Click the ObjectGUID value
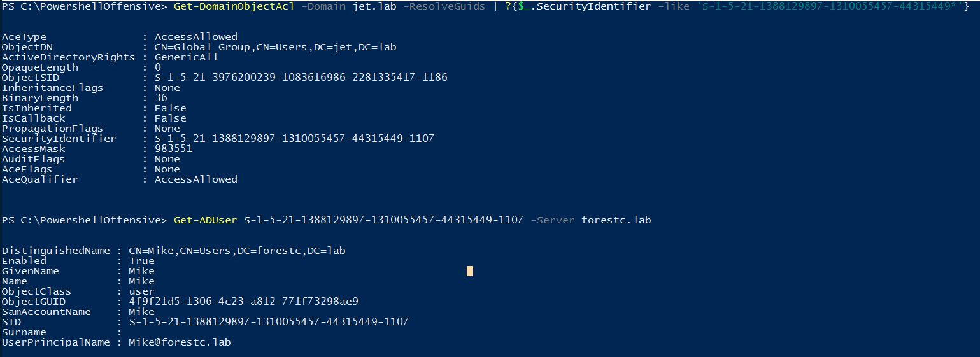The image size is (980, 357). pyautogui.click(x=243, y=302)
